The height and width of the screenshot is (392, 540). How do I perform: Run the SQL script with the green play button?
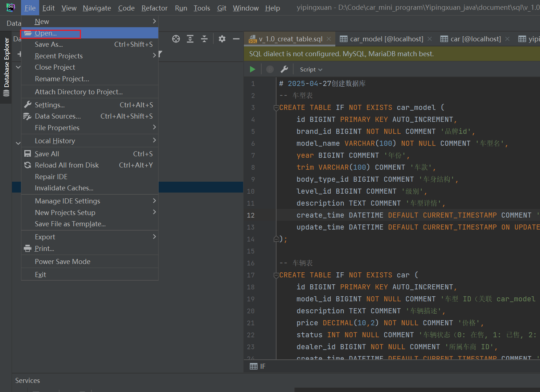253,69
